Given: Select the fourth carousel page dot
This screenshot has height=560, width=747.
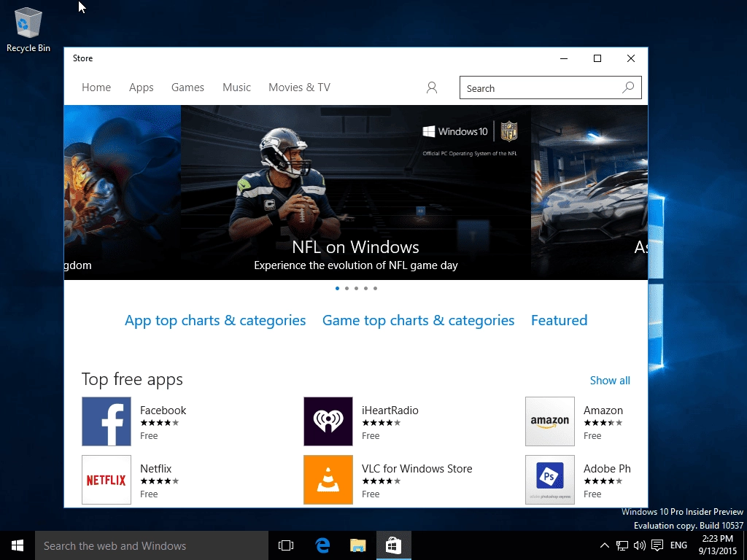Looking at the screenshot, I should click(x=366, y=289).
